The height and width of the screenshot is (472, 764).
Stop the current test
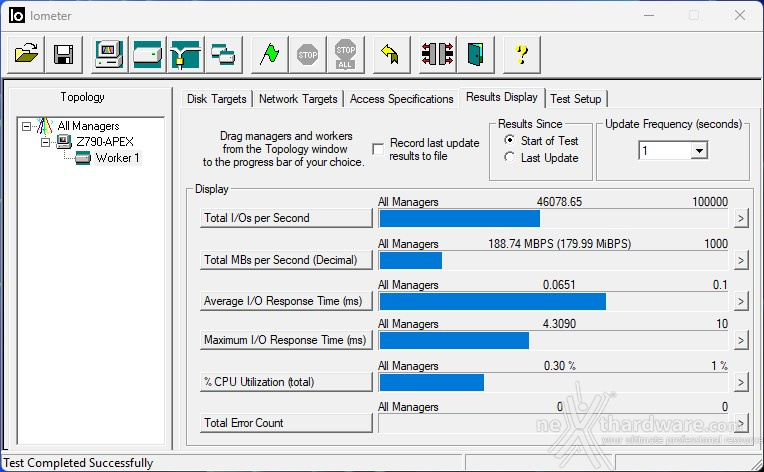[307, 54]
